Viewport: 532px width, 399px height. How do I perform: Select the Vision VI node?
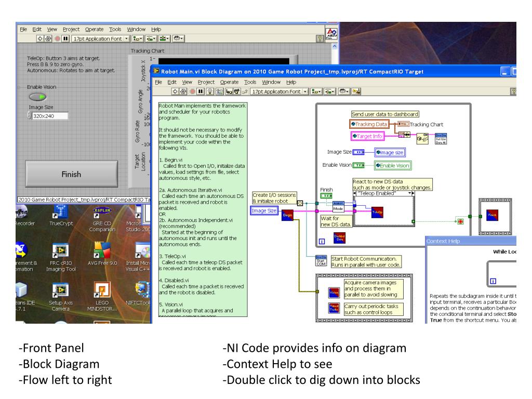point(334,292)
